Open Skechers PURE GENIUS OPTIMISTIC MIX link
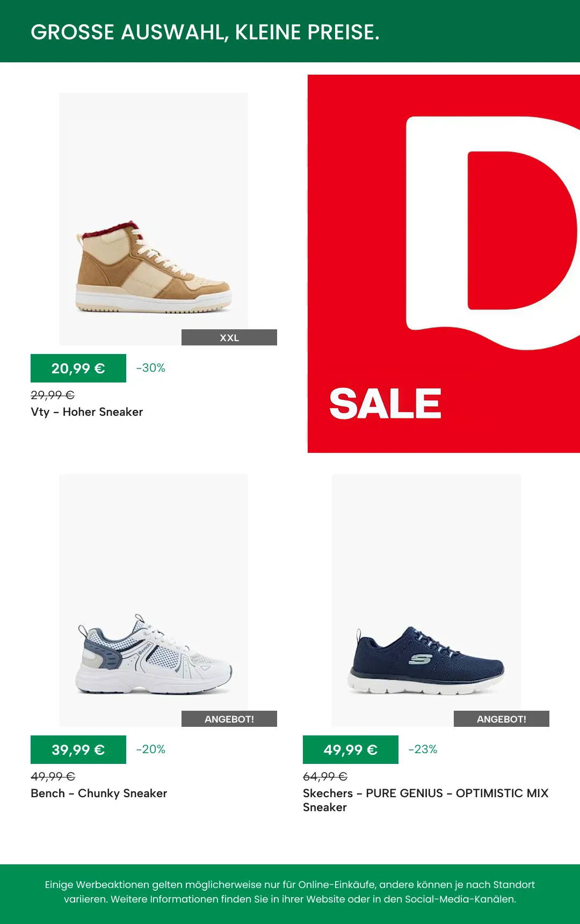 coord(426,800)
